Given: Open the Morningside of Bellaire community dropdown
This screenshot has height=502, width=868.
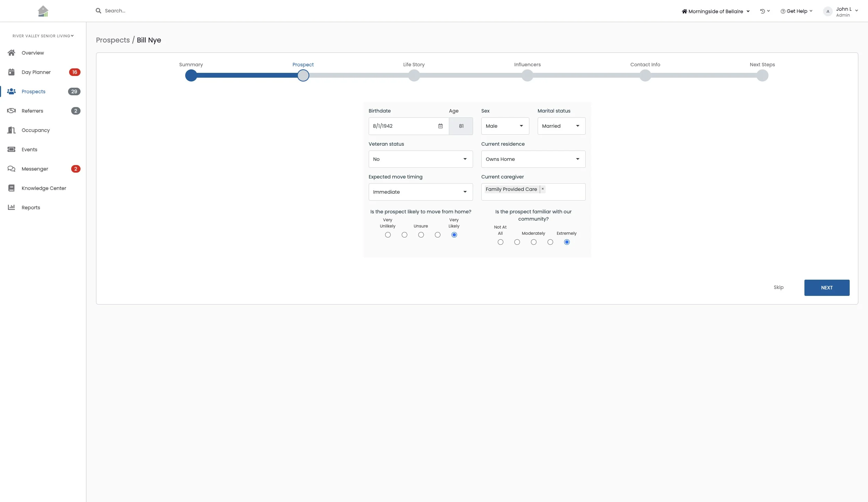Looking at the screenshot, I should [x=715, y=11].
